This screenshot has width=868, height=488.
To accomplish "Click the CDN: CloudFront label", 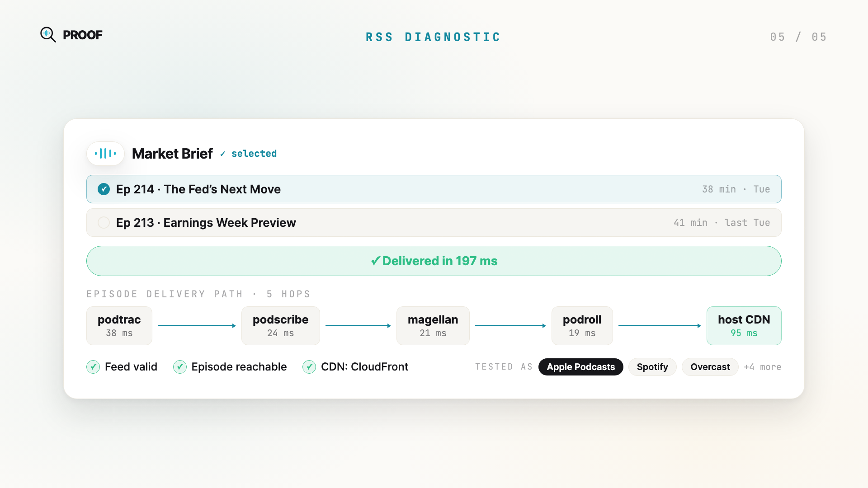I will point(364,367).
